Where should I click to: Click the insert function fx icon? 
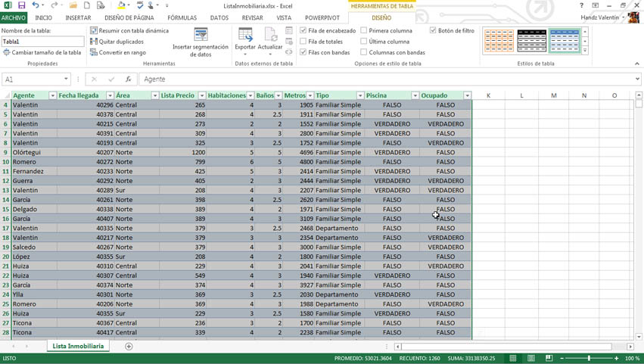(128, 79)
